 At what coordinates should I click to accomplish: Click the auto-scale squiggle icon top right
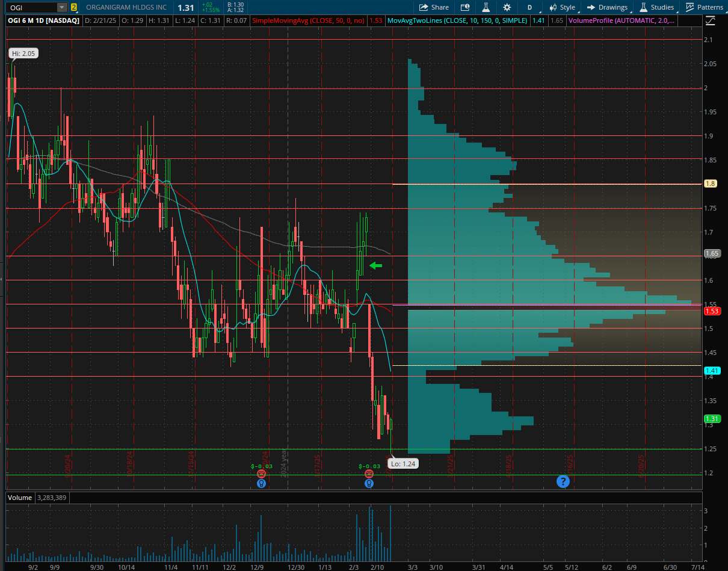[710, 20]
